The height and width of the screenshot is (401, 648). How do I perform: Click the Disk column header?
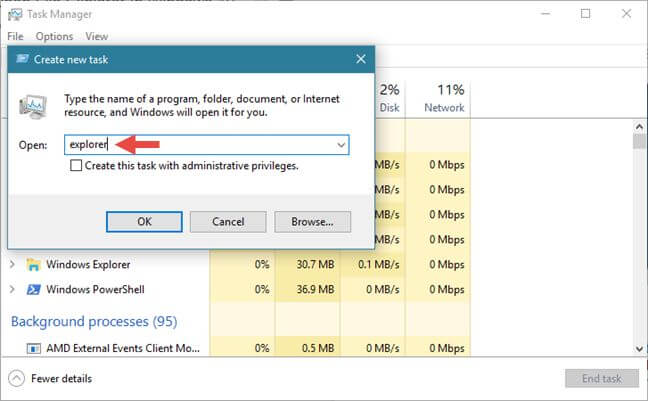(389, 98)
